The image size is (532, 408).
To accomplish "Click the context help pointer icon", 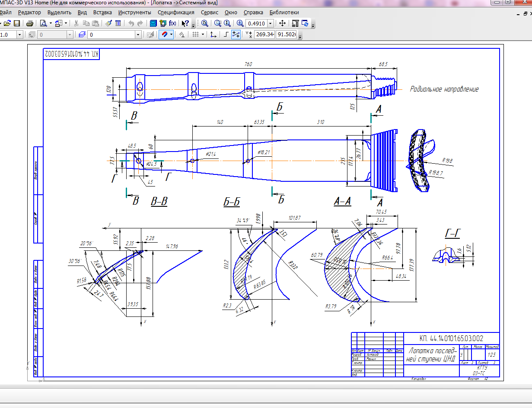I will click(185, 23).
